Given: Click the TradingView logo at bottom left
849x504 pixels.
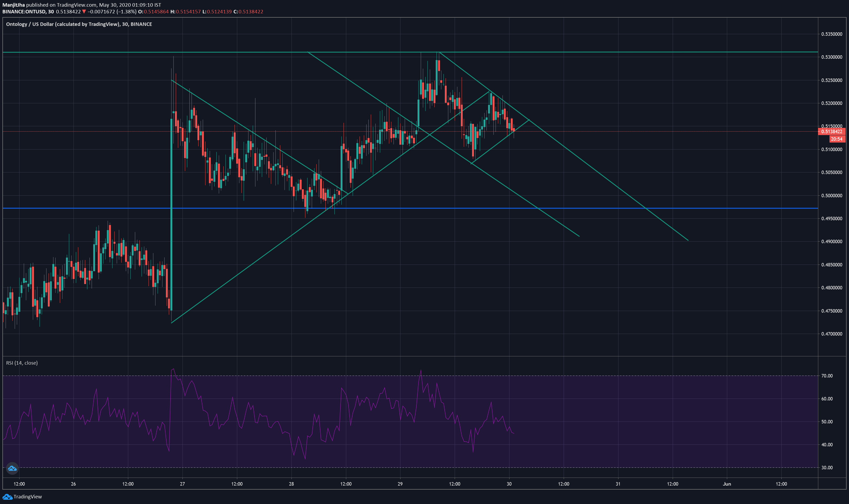Looking at the screenshot, I should tap(22, 497).
